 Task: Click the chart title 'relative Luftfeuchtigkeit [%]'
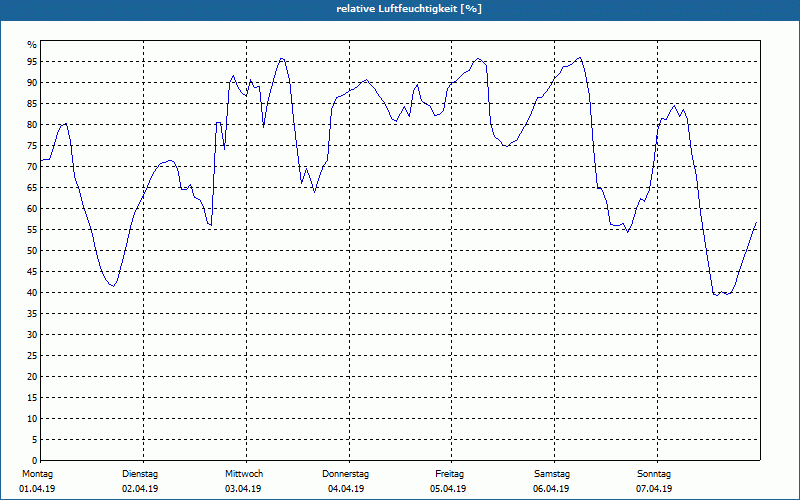(x=409, y=9)
